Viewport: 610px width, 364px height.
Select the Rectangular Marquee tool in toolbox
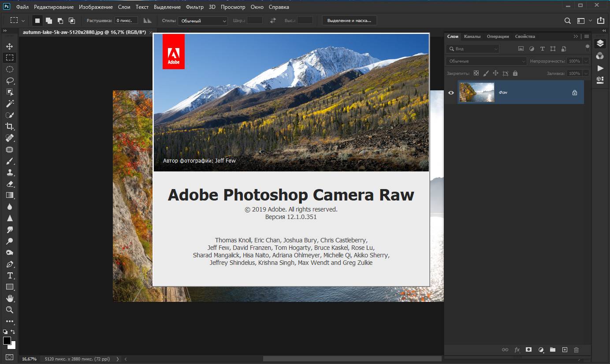(x=9, y=58)
